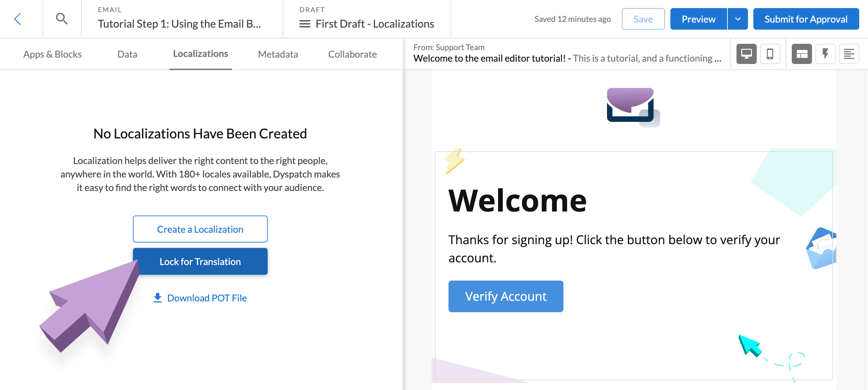Open the Apps & Blocks tab
The width and height of the screenshot is (868, 390).
[53, 54]
